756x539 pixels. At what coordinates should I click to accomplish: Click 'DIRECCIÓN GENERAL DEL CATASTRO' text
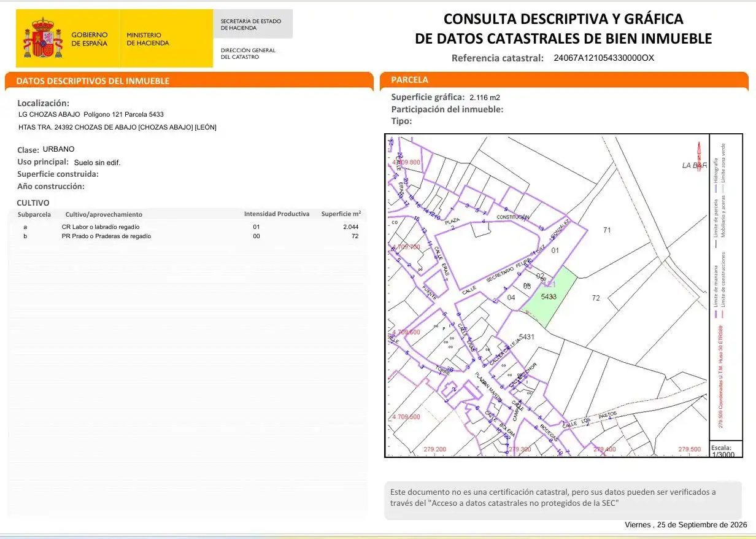click(249, 53)
